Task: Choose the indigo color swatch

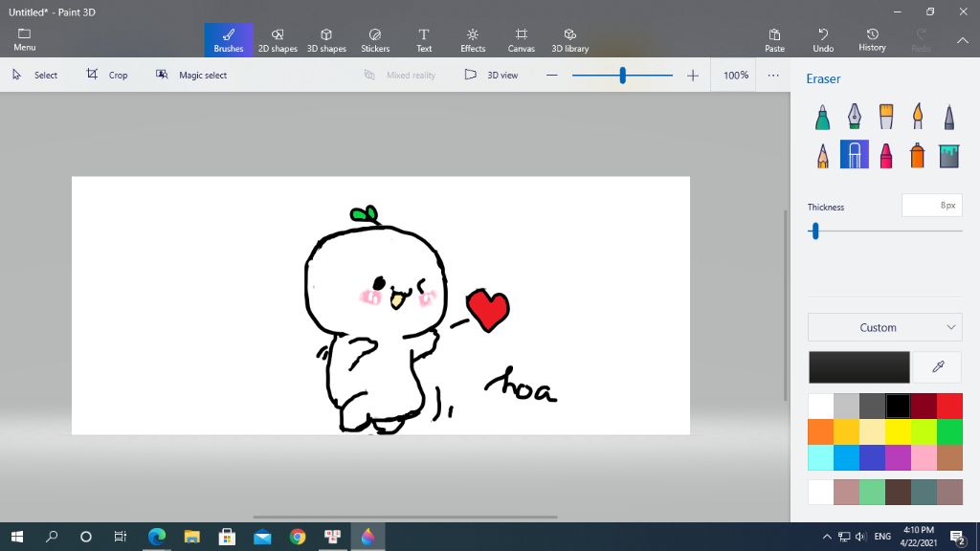Action: (873, 458)
